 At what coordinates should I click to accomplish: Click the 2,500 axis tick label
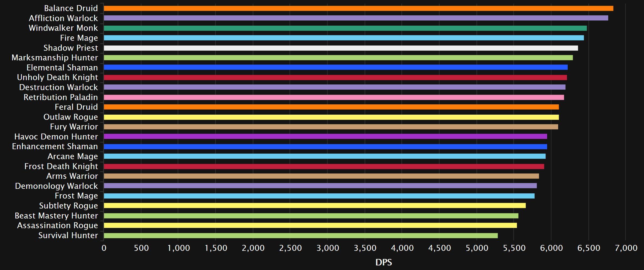(x=290, y=248)
